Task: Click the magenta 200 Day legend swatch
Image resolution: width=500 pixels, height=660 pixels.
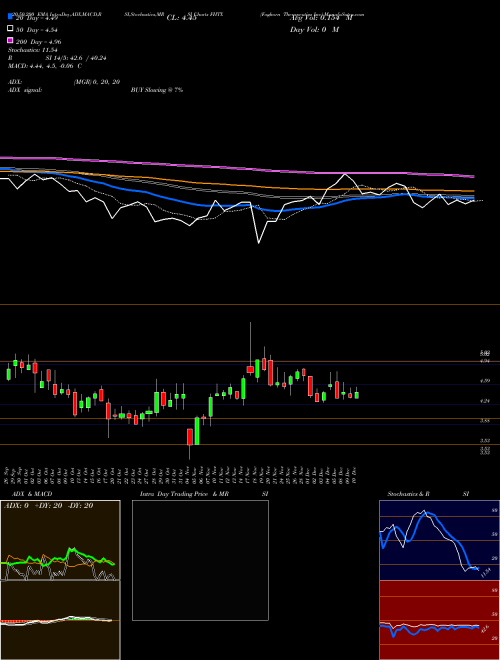Action: pyautogui.click(x=10, y=40)
